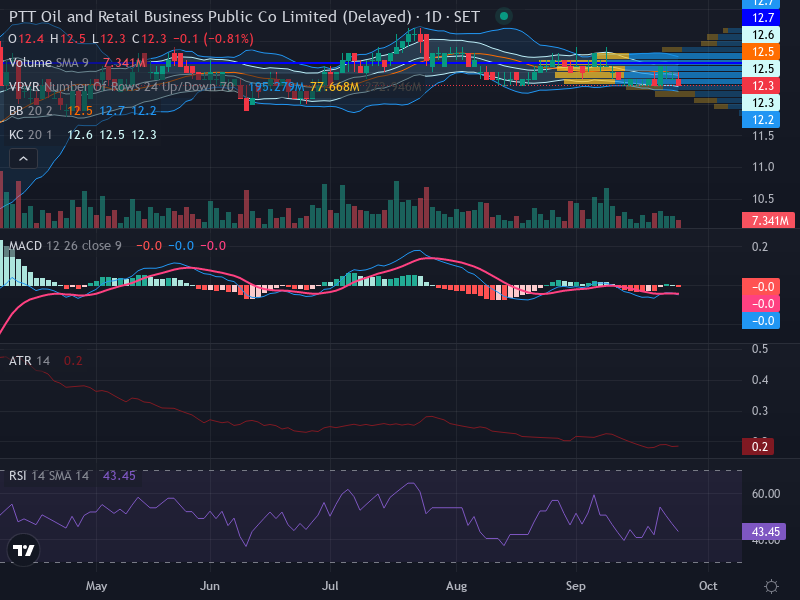Click the Jun label on time axis
The width and height of the screenshot is (800, 600).
click(x=210, y=586)
